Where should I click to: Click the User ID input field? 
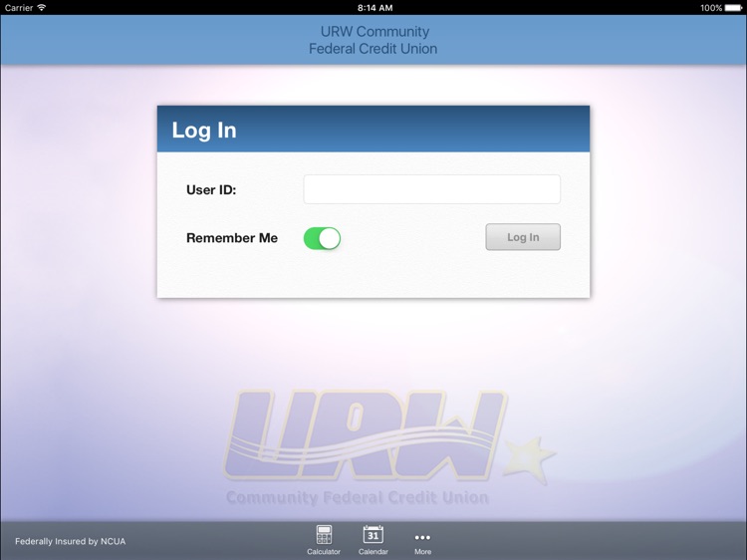[431, 189]
